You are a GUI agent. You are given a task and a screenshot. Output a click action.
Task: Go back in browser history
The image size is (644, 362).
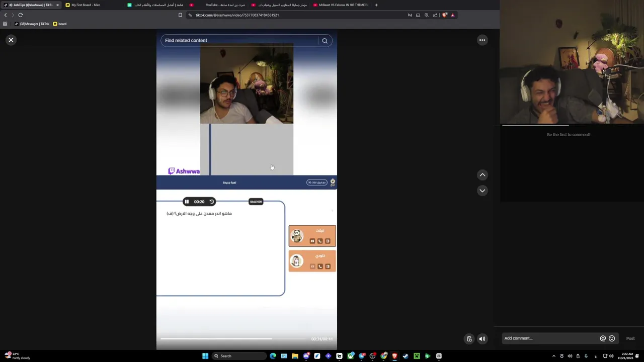[6, 15]
